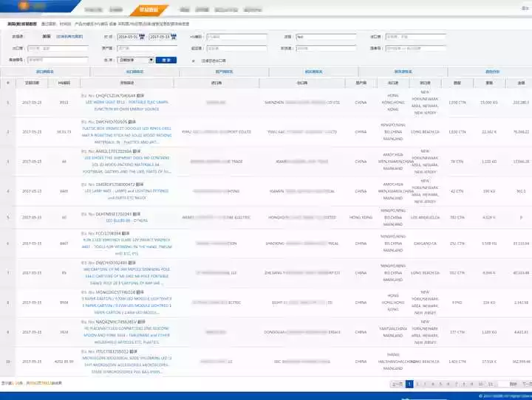Click the HS code column header
The width and height of the screenshot is (532, 400).
(x=64, y=83)
